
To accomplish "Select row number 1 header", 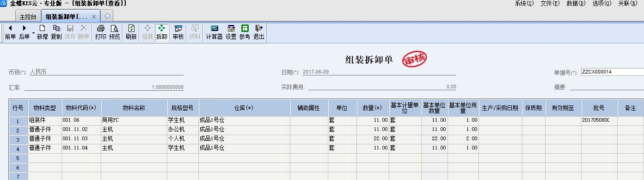I will click(x=18, y=121).
